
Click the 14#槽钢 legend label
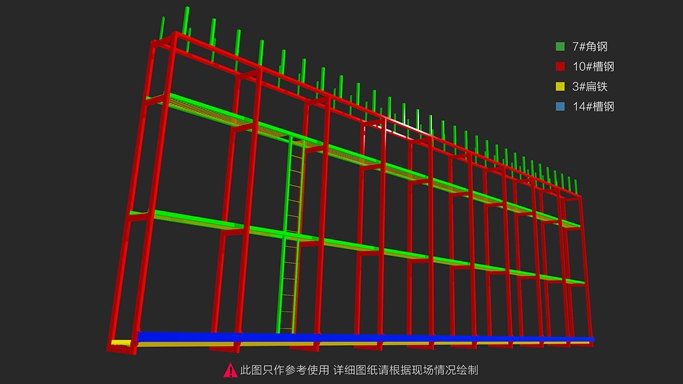pos(593,106)
